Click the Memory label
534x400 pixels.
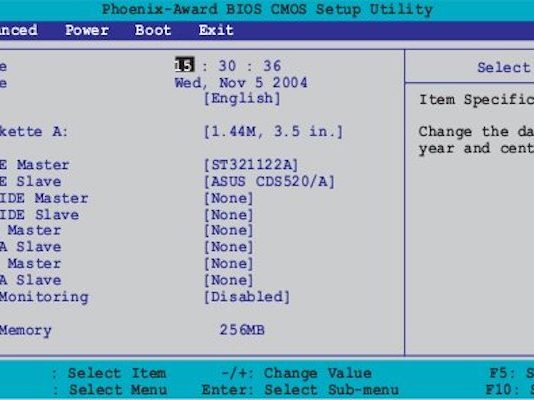click(x=26, y=331)
